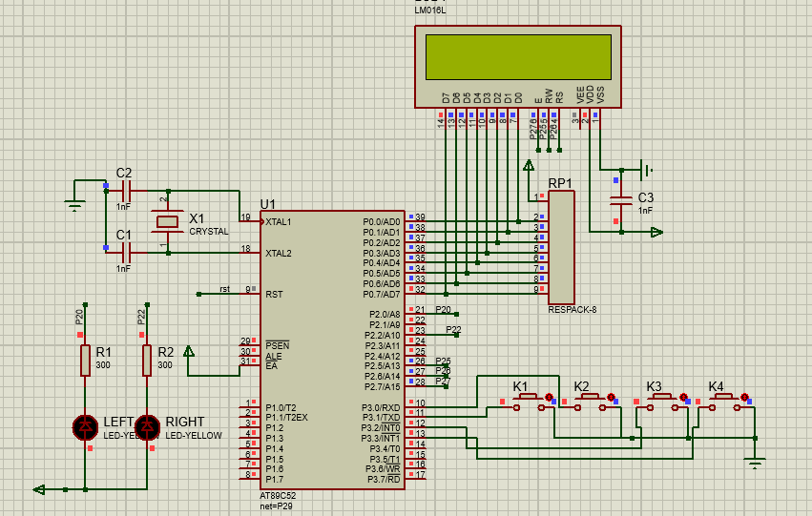
Task: Toggle the red latch actuator on K4
Action: point(744,398)
